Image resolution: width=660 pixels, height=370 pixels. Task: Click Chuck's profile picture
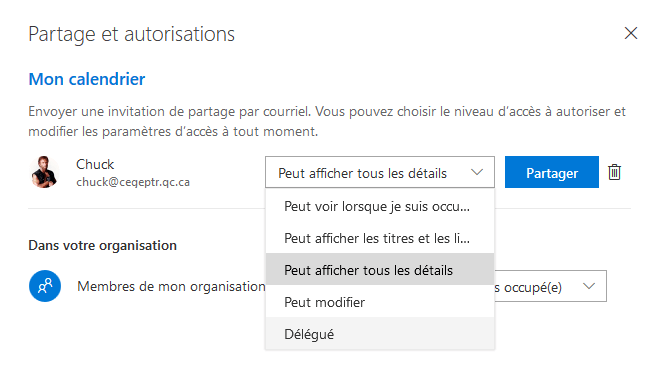[45, 172]
